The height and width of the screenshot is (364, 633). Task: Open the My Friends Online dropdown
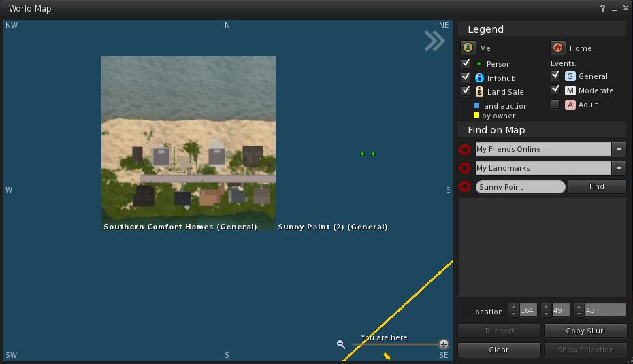click(x=619, y=149)
